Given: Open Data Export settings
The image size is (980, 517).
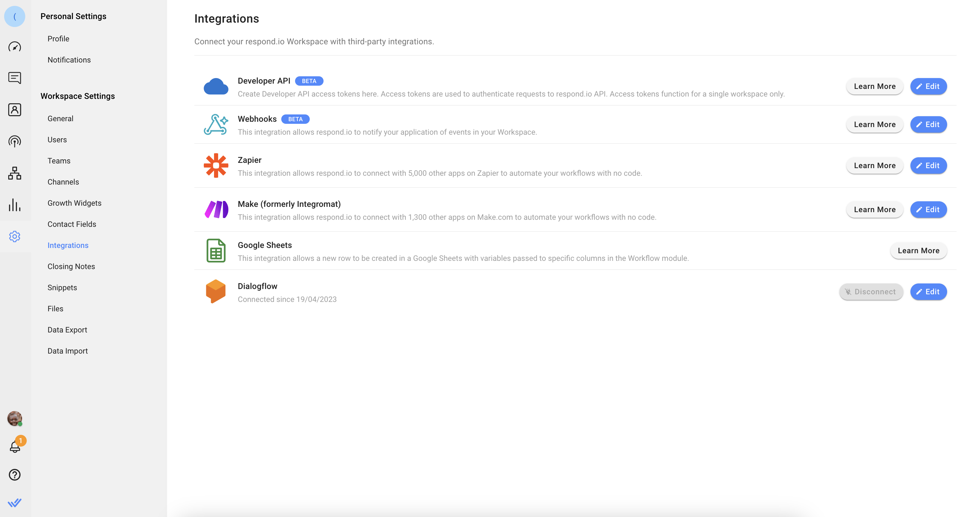Looking at the screenshot, I should coord(67,330).
